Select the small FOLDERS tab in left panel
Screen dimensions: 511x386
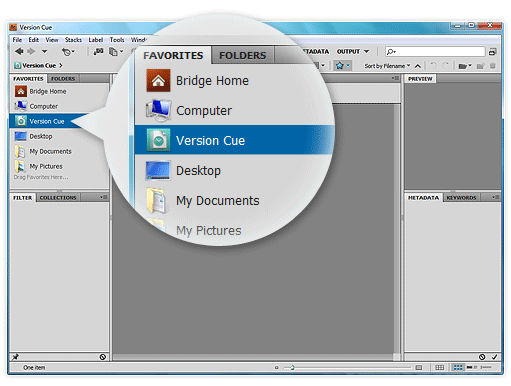pyautogui.click(x=63, y=79)
